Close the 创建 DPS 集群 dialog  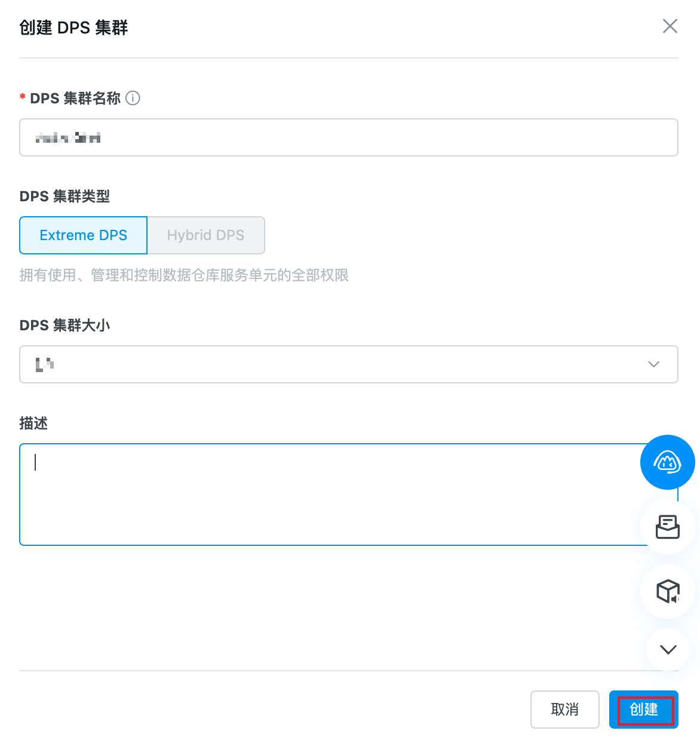tap(670, 26)
